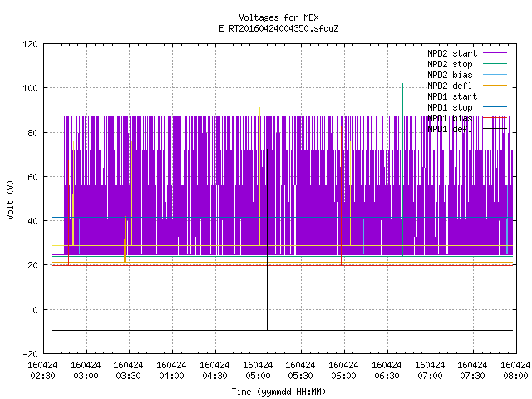Click the red NPD1 bias legend line
532x399 pixels.
(495, 118)
